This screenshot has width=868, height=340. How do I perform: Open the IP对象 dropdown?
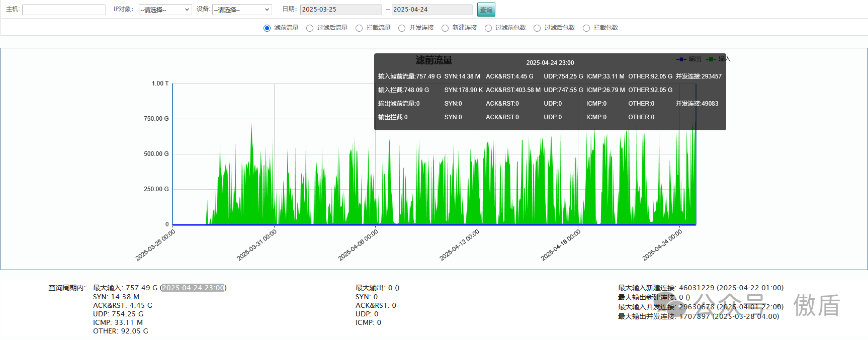[x=165, y=10]
